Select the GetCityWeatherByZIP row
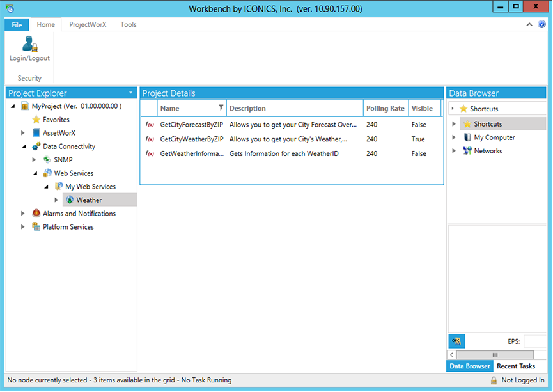The image size is (553, 392). click(x=192, y=139)
